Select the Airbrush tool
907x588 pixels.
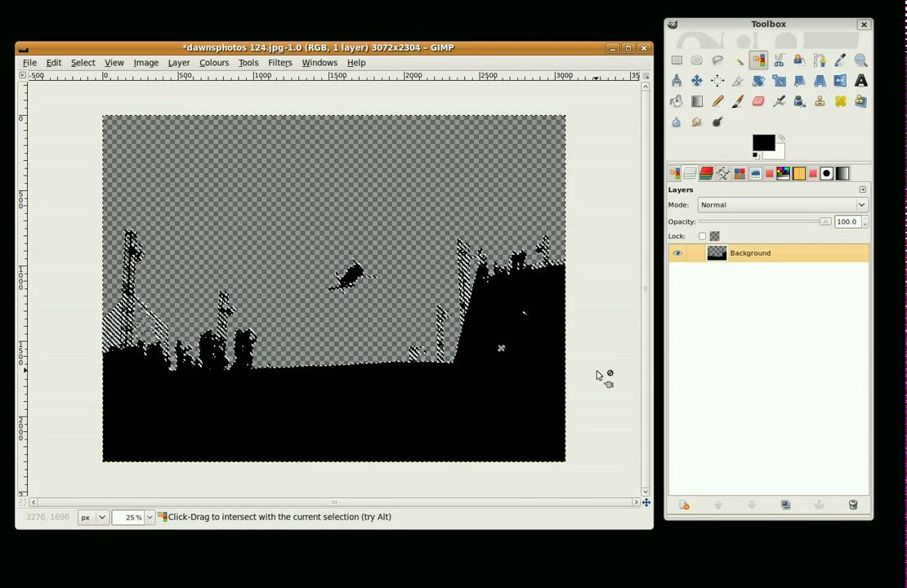[780, 101]
